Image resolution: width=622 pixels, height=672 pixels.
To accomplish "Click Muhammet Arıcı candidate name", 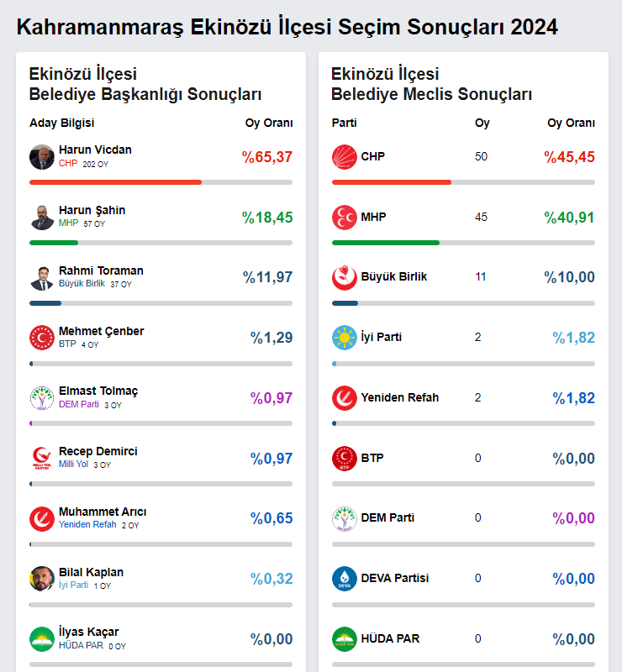I will click(x=103, y=512).
